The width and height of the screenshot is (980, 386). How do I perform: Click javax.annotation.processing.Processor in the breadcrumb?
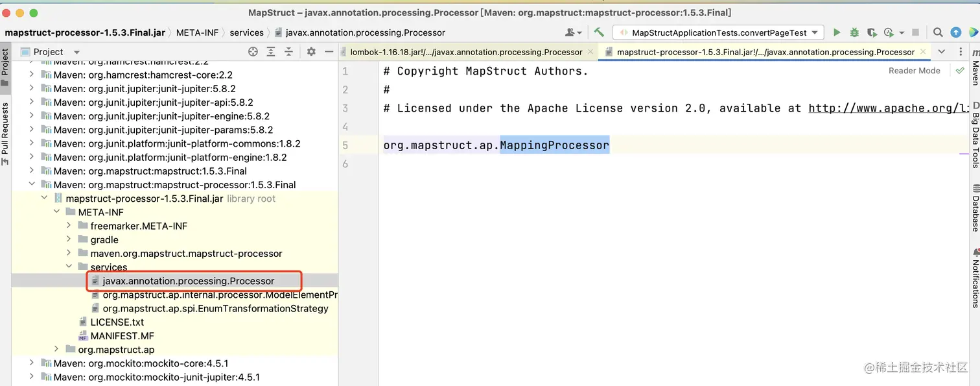click(x=366, y=32)
